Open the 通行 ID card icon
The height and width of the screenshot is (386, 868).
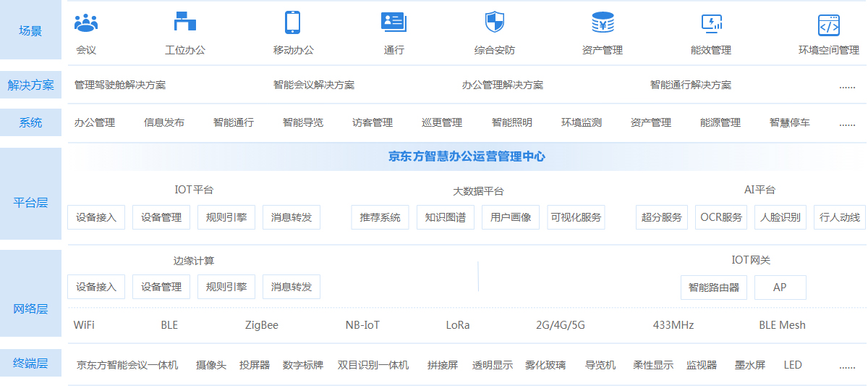(394, 22)
